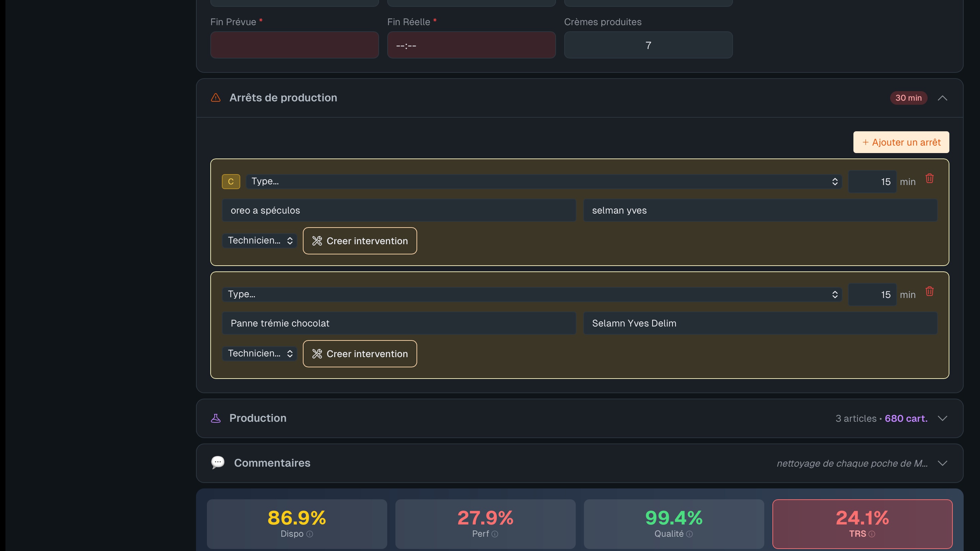Open Type dropdown for Panne trémie chocolat
The image size is (980, 551).
click(x=532, y=294)
